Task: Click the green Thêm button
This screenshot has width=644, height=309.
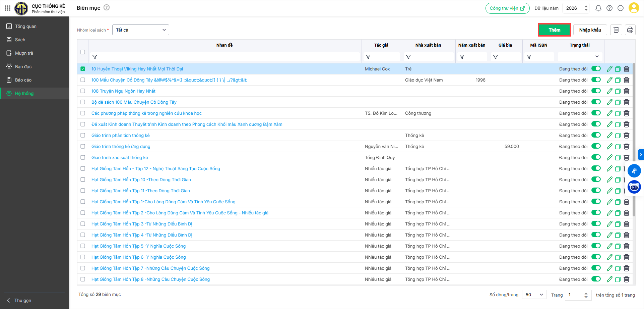Action: pos(554,30)
